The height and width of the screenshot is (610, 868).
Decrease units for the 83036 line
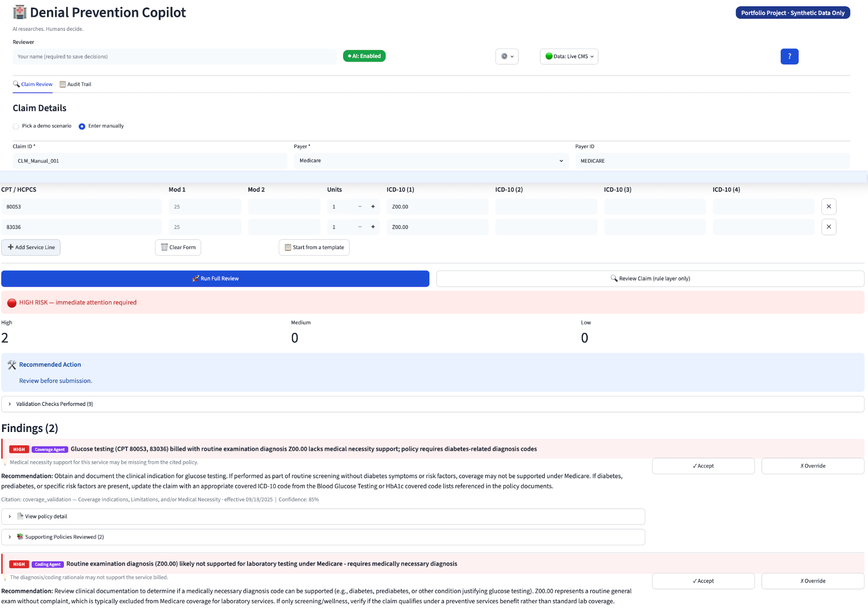[x=360, y=227]
